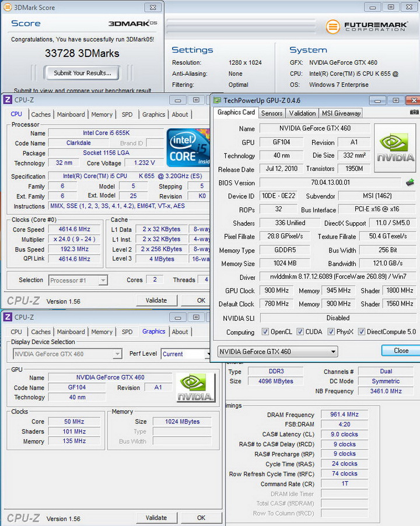Minimize the Futuremark main window

click(372, 7)
